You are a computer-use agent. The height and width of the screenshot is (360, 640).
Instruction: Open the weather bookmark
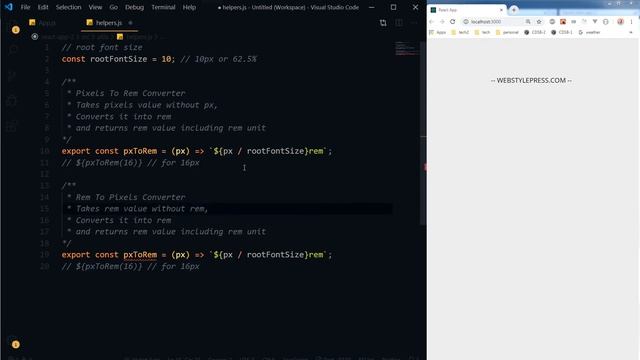coord(589,32)
